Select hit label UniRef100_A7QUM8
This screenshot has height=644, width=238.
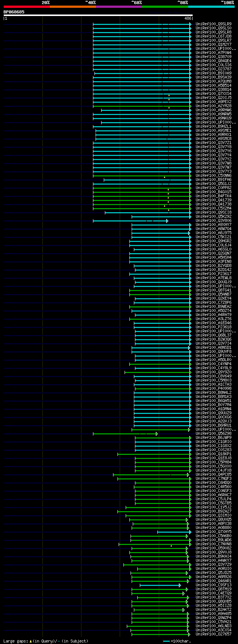pos(213,82)
